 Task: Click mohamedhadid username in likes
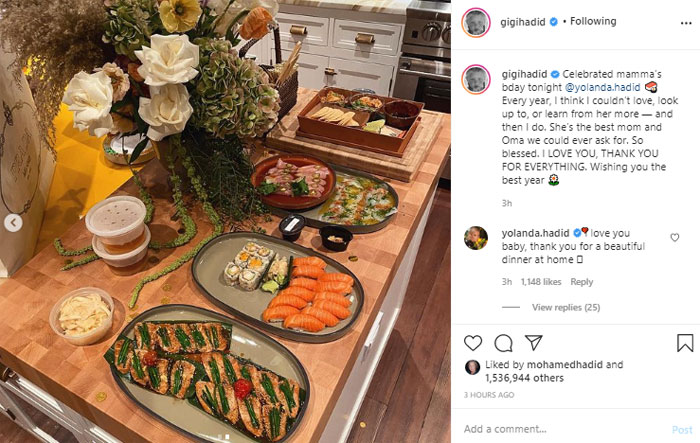pos(564,364)
